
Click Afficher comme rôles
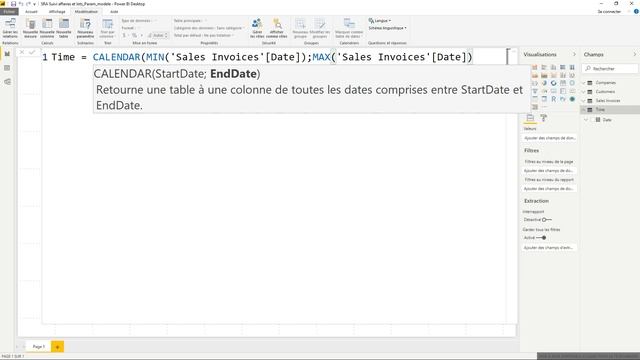pyautogui.click(x=277, y=28)
